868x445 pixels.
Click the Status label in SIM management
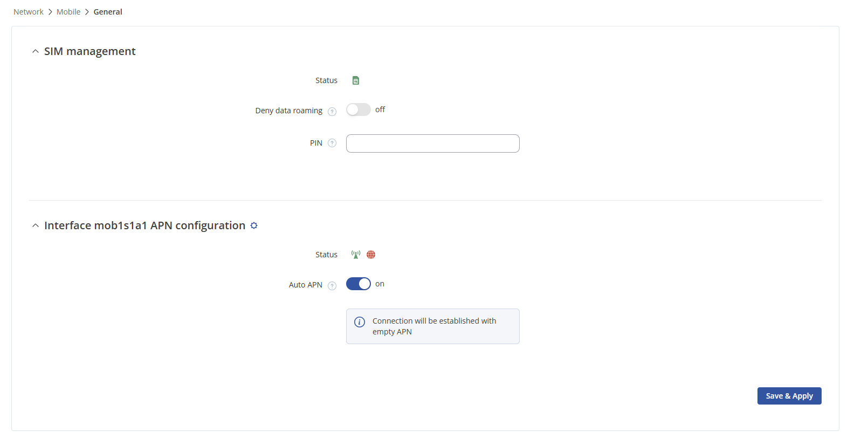pyautogui.click(x=327, y=80)
